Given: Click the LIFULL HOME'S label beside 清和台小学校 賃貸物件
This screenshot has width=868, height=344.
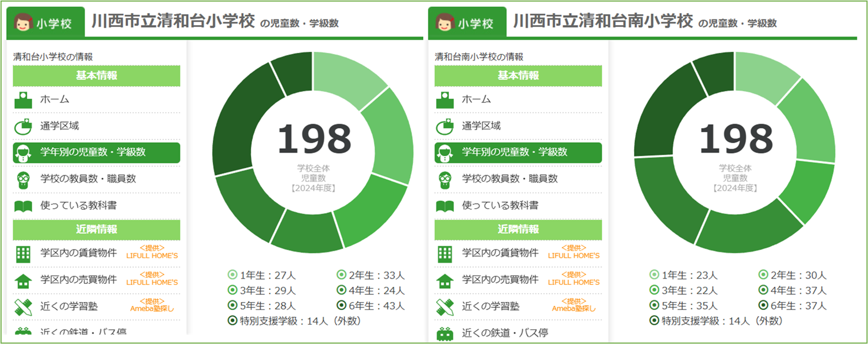Looking at the screenshot, I should (152, 256).
